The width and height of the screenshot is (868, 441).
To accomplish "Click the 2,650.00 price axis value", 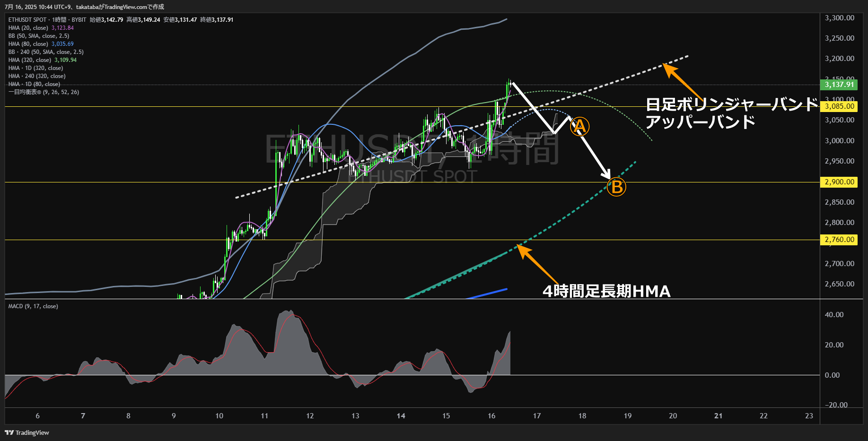I will (840, 284).
